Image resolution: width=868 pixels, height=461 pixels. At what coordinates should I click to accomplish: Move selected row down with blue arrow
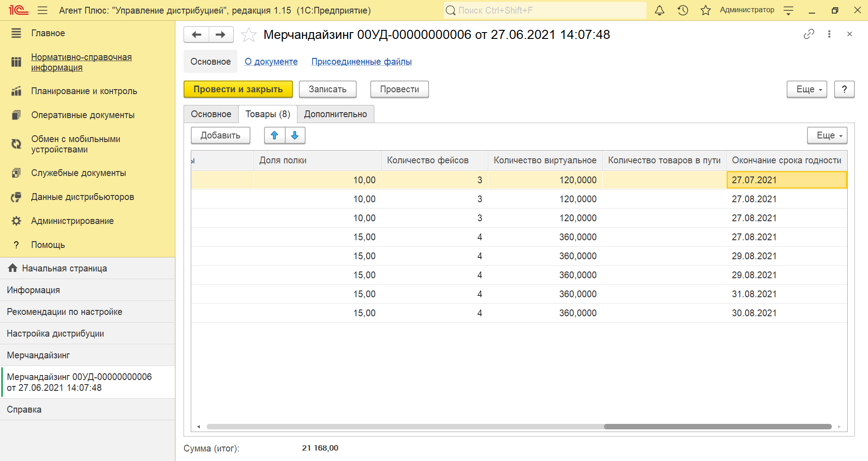295,135
